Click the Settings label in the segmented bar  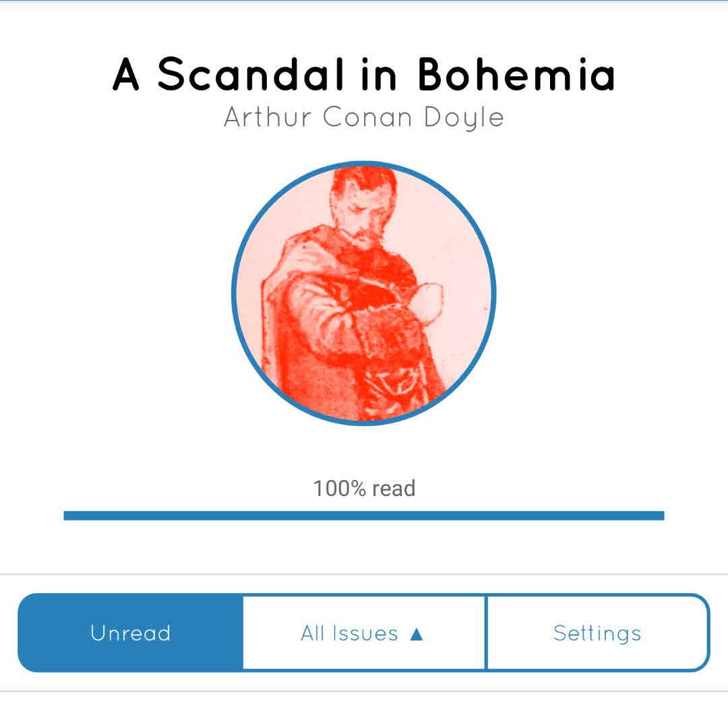click(x=597, y=633)
